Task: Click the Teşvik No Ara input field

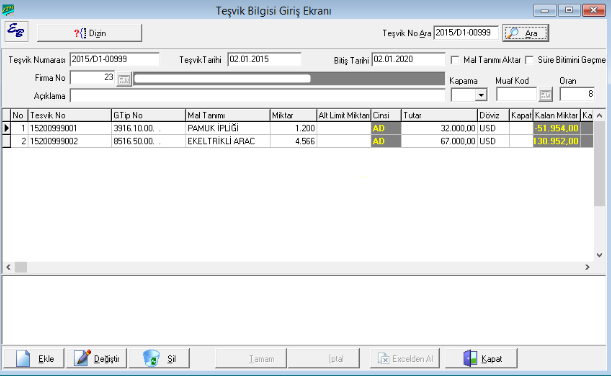Action: click(466, 33)
